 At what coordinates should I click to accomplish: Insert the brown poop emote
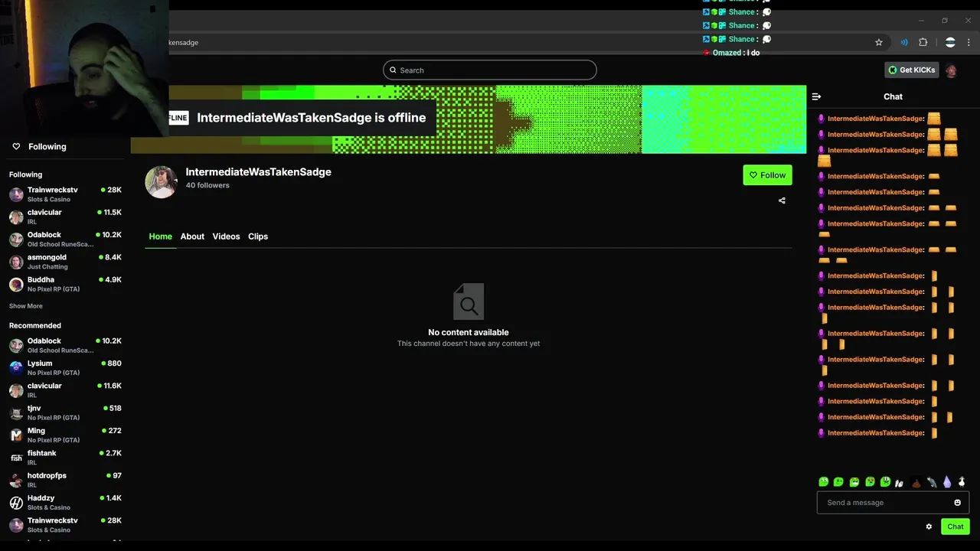[916, 483]
